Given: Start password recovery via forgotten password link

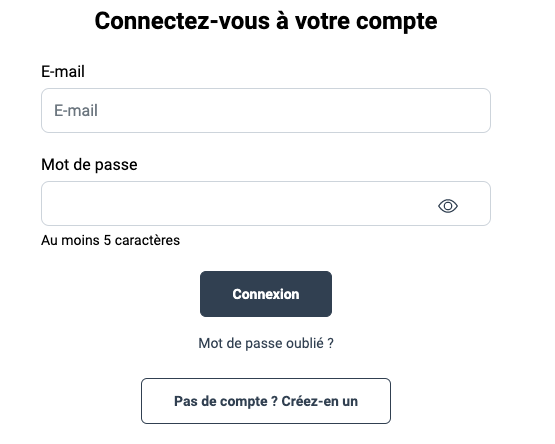Looking at the screenshot, I should tap(266, 343).
